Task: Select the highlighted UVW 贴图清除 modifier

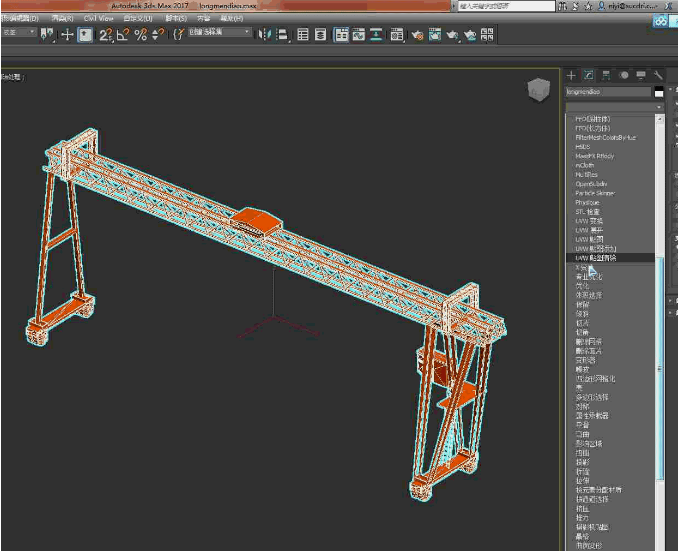Action: 610,258
